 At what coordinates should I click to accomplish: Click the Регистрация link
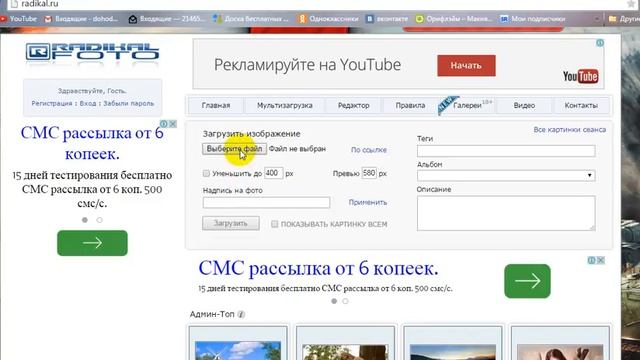point(52,104)
